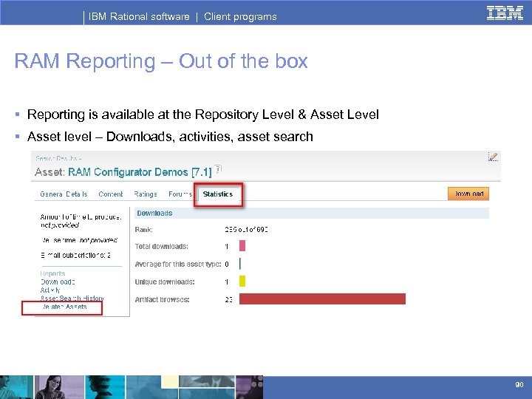Screen dimensions: 532x399
Task: Open the RAM Configurator Demos [7.1] asset link
Action: pyautogui.click(x=140, y=172)
